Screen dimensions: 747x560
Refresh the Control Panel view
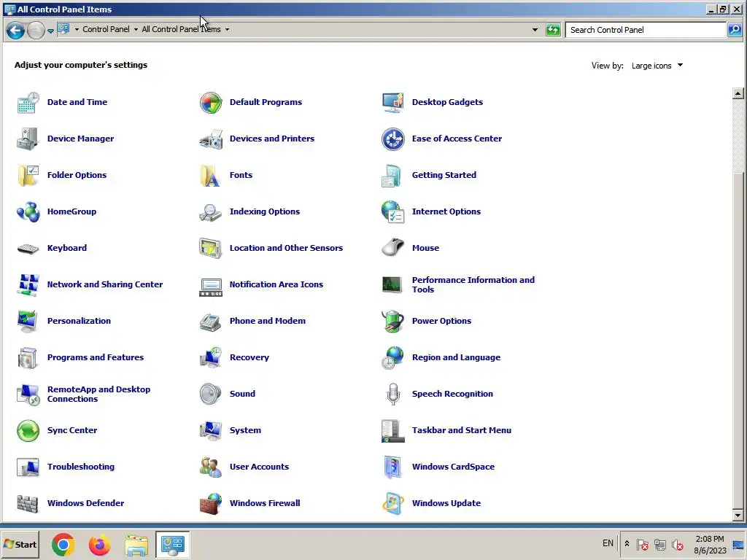(x=553, y=30)
